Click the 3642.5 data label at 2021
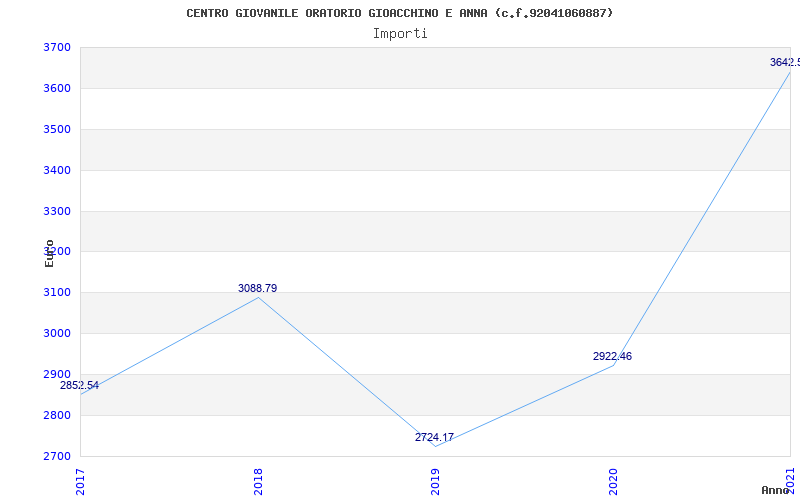The image size is (800, 500). tap(785, 63)
